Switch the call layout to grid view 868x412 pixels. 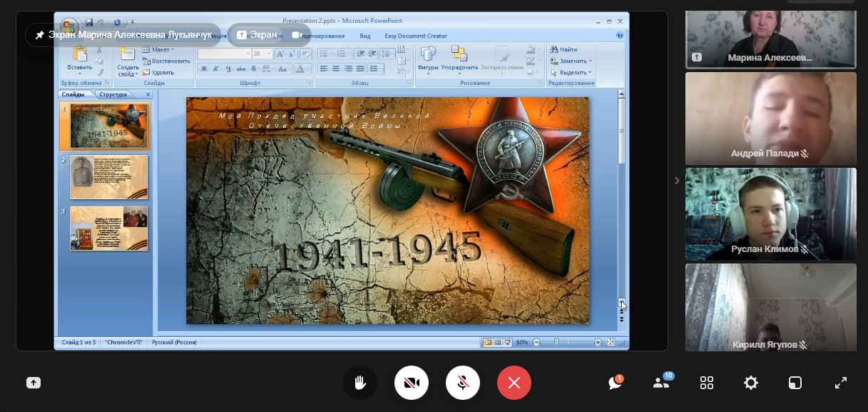(x=707, y=383)
